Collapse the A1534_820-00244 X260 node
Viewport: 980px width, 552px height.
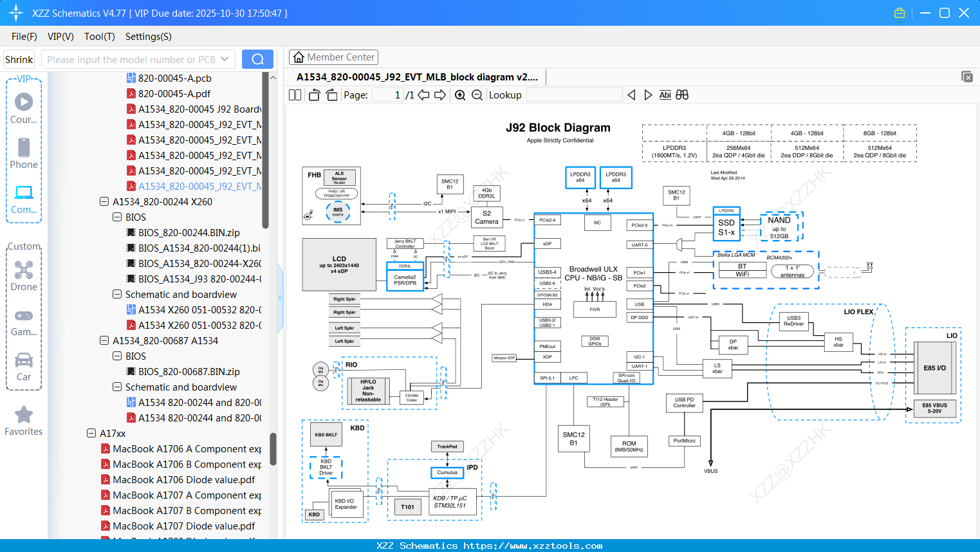point(104,202)
